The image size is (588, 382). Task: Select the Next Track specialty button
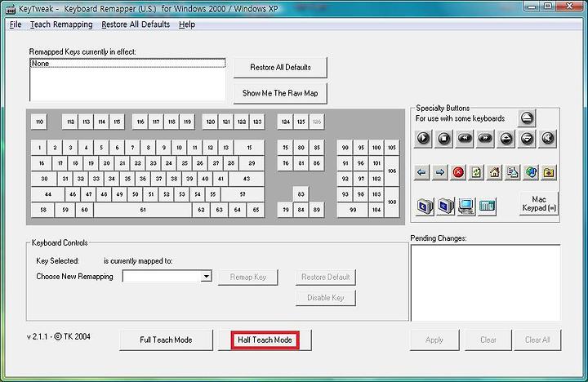pos(485,138)
